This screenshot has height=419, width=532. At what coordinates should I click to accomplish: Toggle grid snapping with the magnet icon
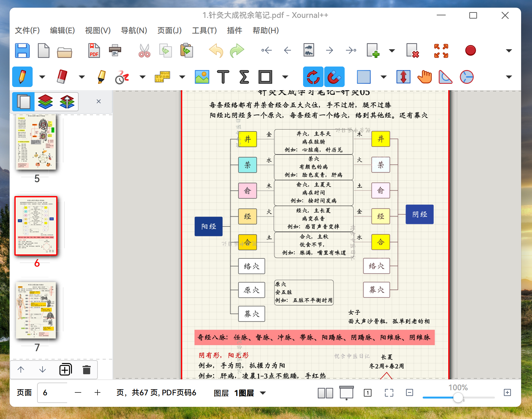click(334, 77)
